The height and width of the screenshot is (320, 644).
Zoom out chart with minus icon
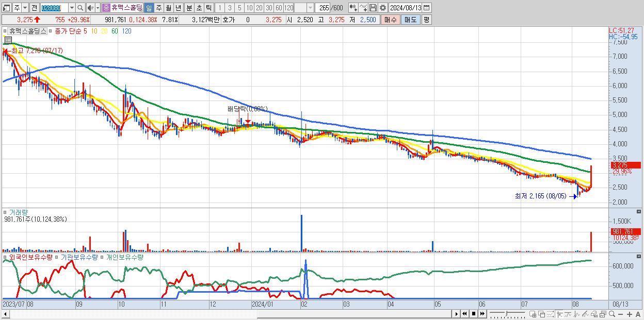(621, 314)
